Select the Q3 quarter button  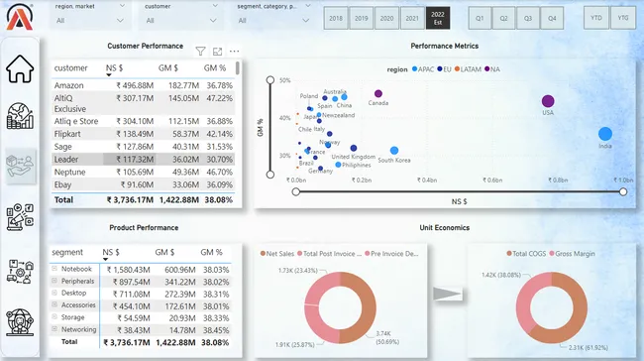click(528, 18)
